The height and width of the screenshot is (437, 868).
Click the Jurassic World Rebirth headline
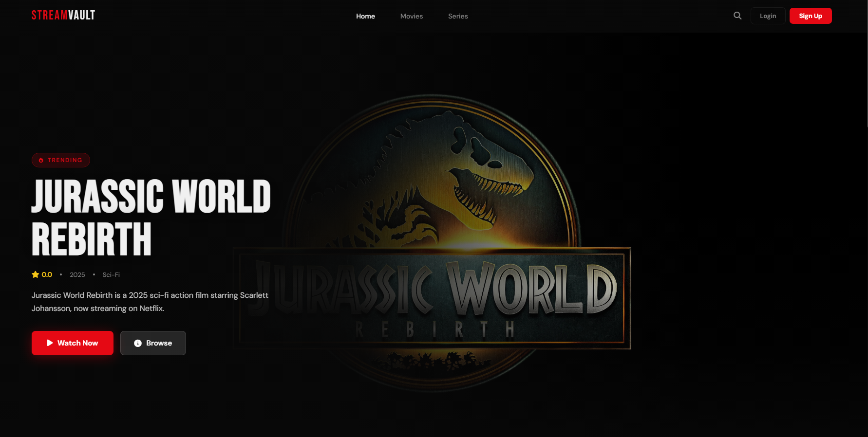click(151, 217)
